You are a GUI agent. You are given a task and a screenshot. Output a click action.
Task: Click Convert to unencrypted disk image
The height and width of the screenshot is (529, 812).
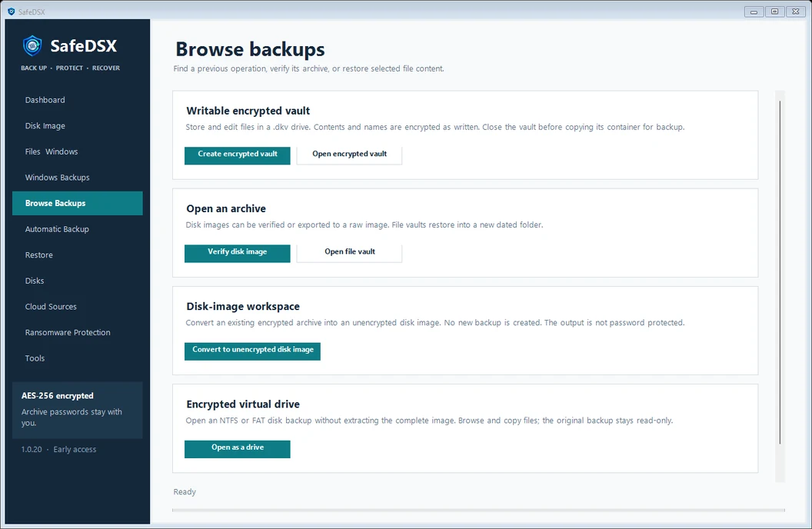point(253,351)
